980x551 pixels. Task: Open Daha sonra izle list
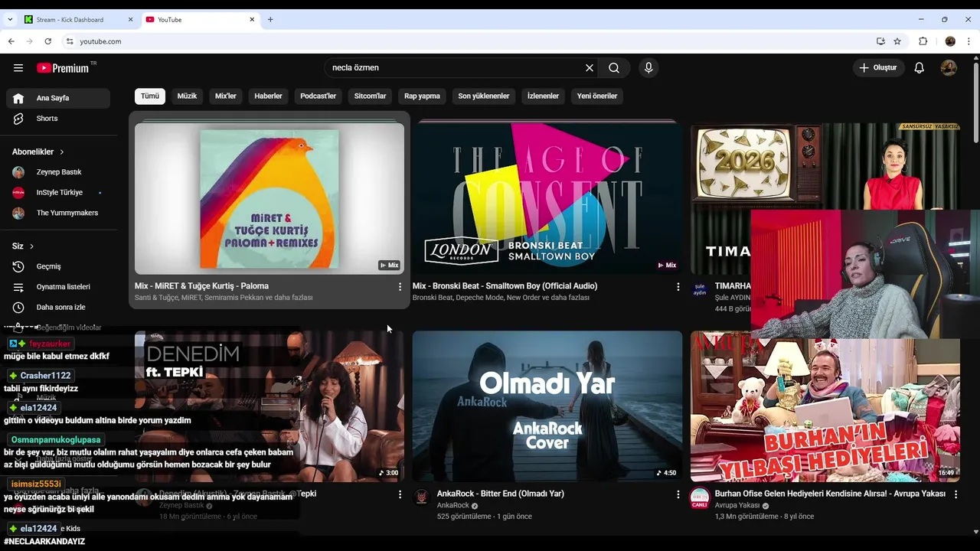click(x=58, y=308)
